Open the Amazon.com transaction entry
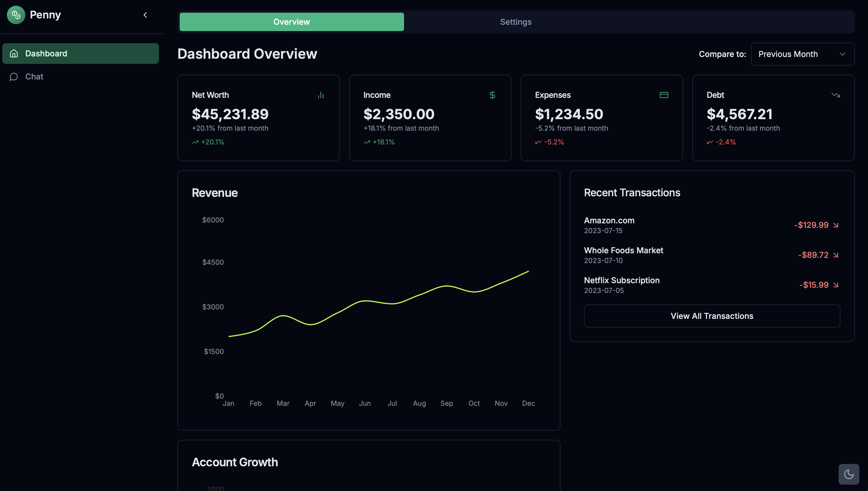Screen dimensions: 868x491 609,220
